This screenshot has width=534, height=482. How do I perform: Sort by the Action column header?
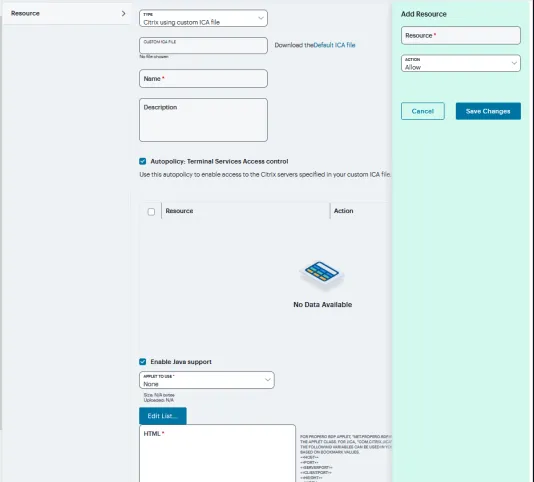click(343, 211)
